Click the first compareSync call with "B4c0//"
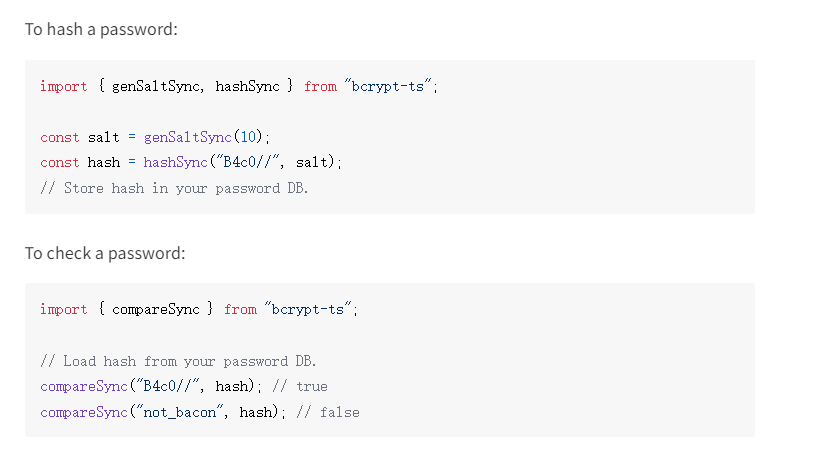The image size is (822, 455). (x=147, y=386)
